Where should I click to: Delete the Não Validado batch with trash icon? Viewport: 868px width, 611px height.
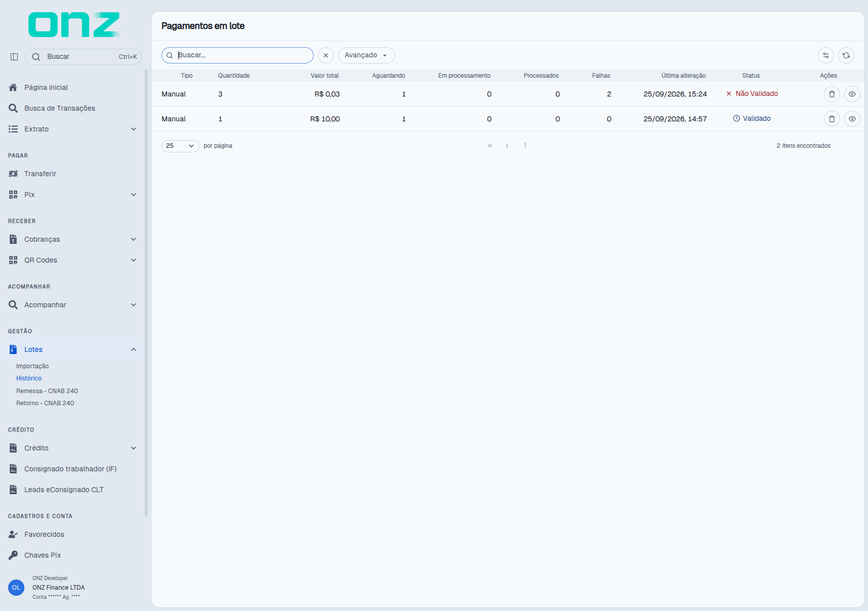click(x=832, y=94)
